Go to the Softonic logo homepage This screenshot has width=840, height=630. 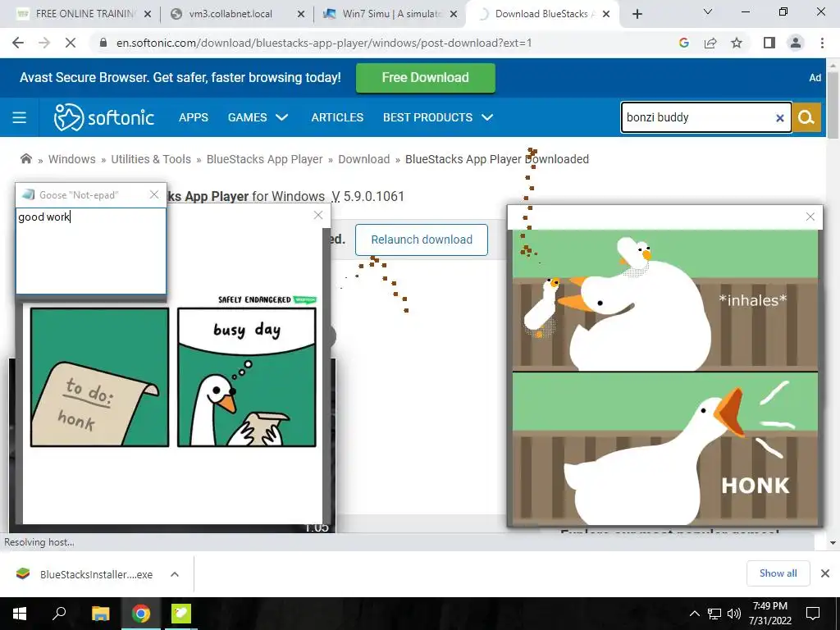coord(104,117)
